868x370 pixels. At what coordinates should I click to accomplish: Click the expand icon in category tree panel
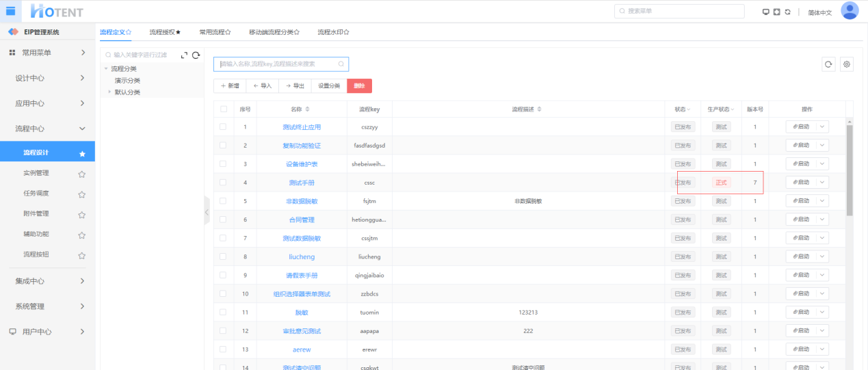(184, 55)
